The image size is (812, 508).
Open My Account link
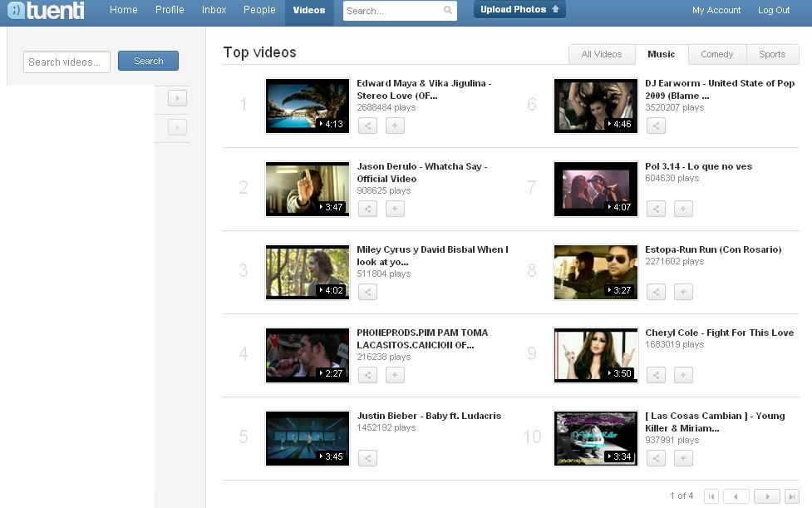tap(716, 10)
